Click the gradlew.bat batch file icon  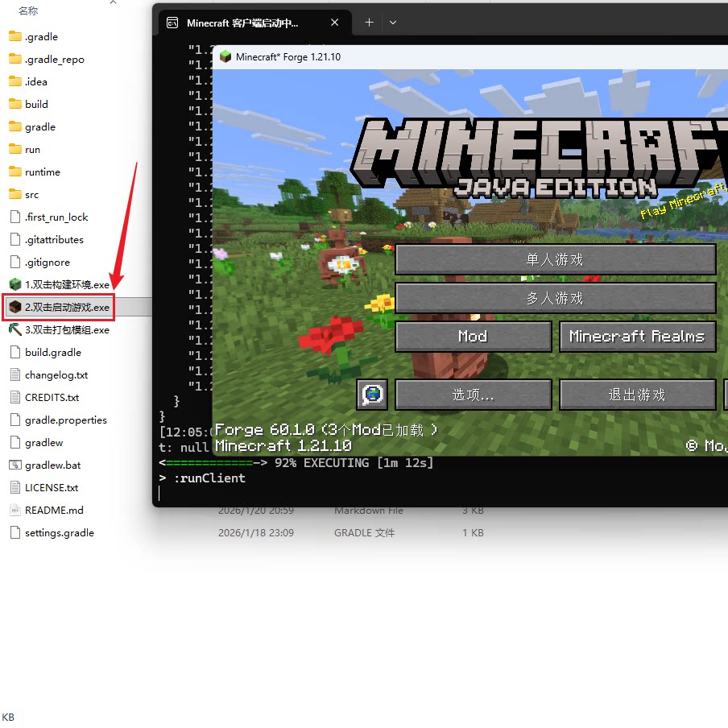coord(14,465)
